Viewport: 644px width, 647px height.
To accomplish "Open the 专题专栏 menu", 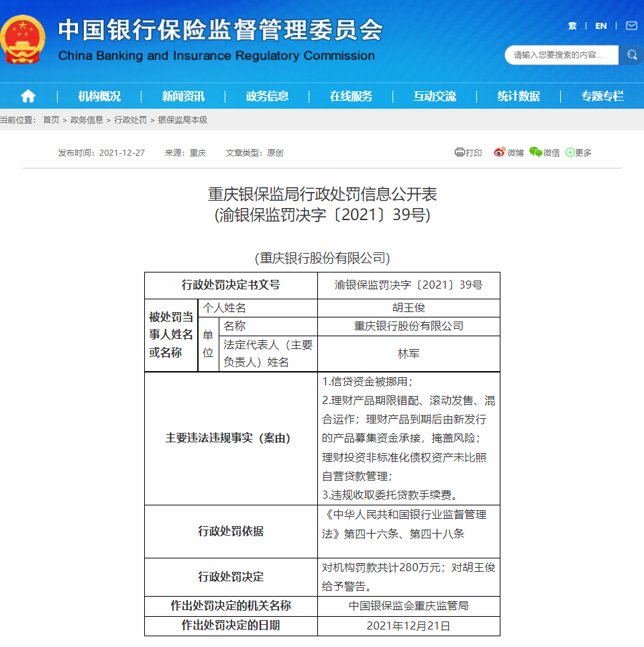I will click(602, 96).
